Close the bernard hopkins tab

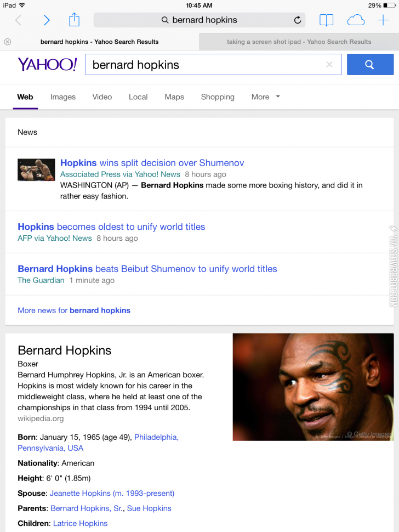[8, 42]
